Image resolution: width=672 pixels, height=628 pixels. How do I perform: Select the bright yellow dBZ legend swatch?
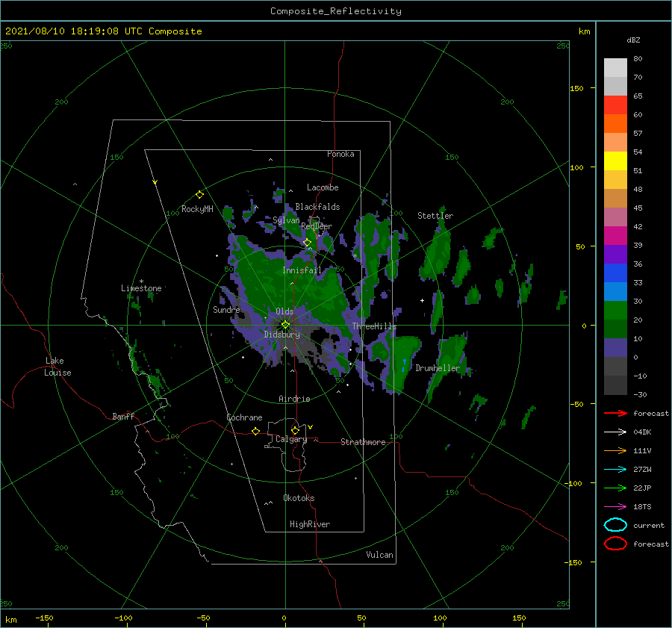[615, 161]
